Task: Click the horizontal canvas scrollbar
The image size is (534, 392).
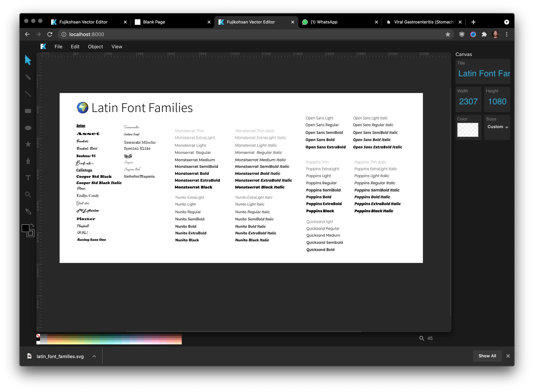Action: 244,331
